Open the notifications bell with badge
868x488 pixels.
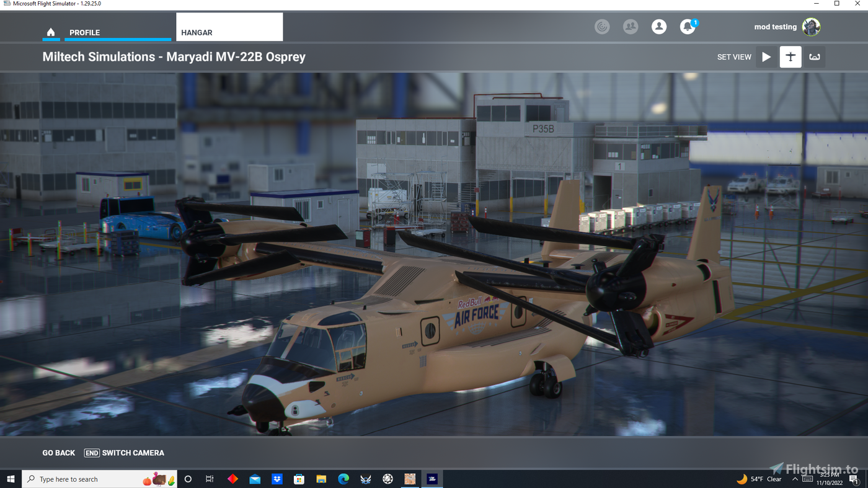click(x=687, y=26)
